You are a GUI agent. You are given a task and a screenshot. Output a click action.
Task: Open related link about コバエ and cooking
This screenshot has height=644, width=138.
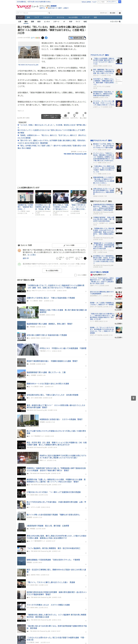point(52,126)
